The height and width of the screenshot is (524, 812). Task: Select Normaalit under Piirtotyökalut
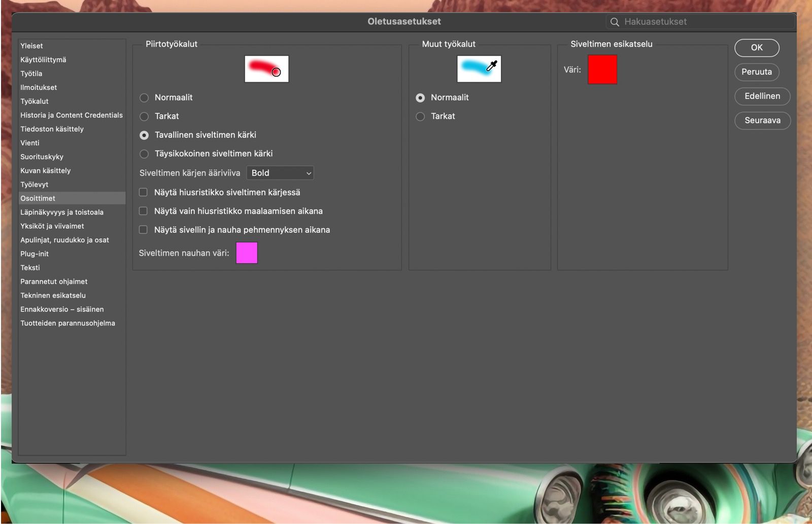pyautogui.click(x=144, y=98)
